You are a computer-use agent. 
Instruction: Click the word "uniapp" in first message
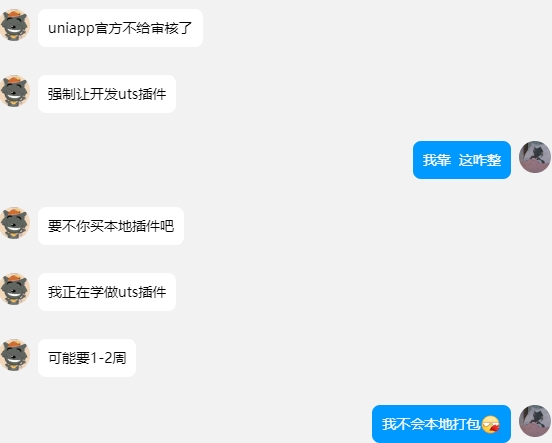(x=71, y=29)
